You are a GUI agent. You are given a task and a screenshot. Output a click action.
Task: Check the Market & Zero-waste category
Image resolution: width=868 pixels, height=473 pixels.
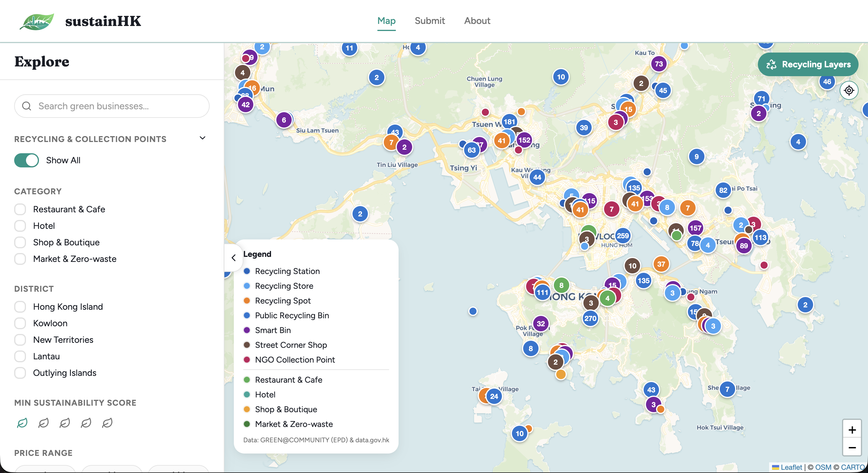pos(20,258)
